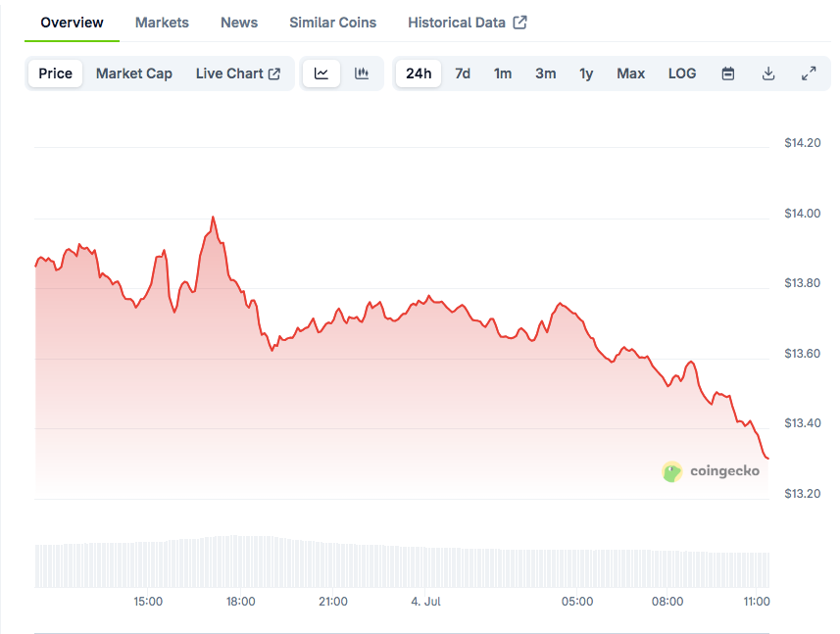
Task: Expand chart to fullscreen
Action: click(809, 73)
